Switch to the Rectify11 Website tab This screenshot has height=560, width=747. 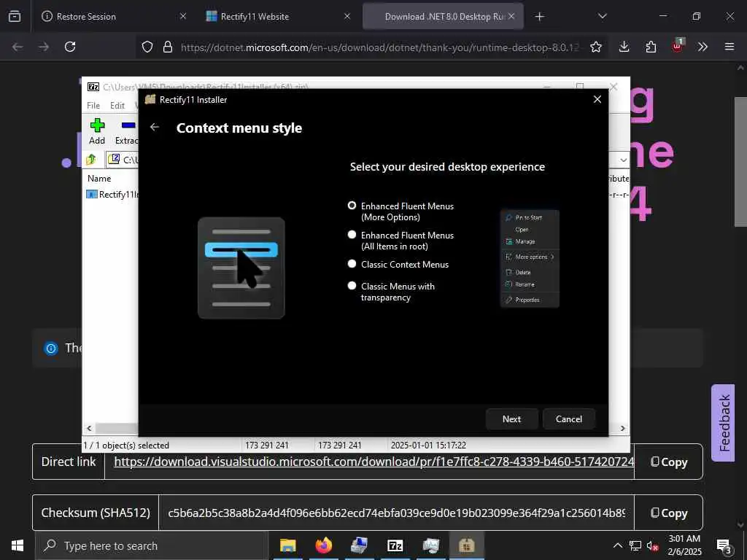pyautogui.click(x=278, y=17)
